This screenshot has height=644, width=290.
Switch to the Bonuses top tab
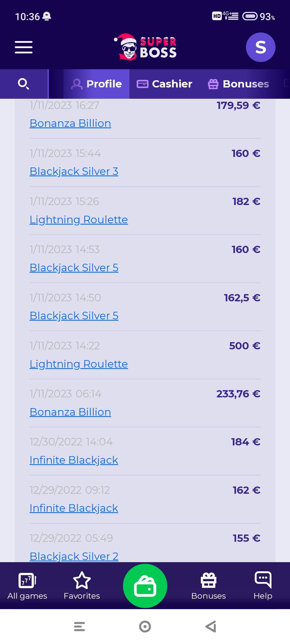[238, 84]
